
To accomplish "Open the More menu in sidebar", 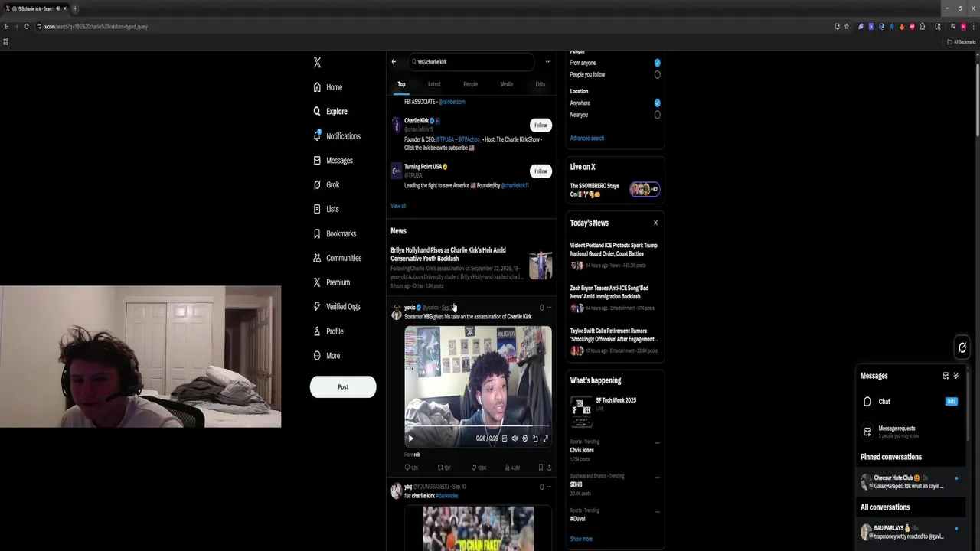I will click(x=327, y=356).
